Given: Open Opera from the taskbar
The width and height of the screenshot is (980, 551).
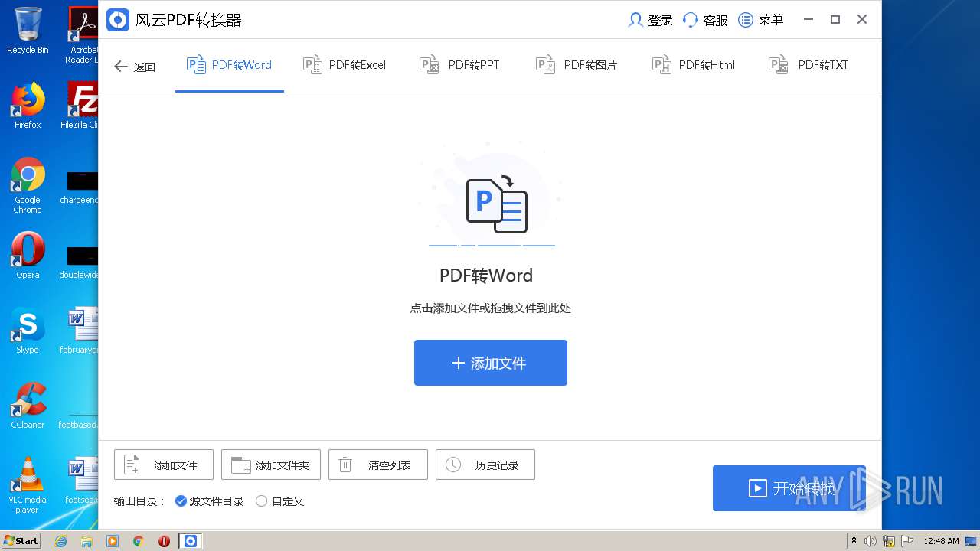Looking at the screenshot, I should coord(164,541).
